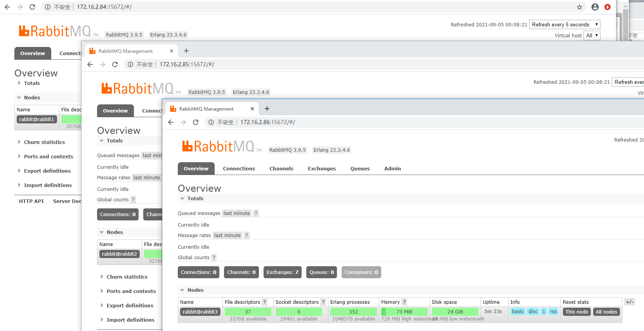Click the 'Channels: 0' button in the front window

(x=241, y=272)
